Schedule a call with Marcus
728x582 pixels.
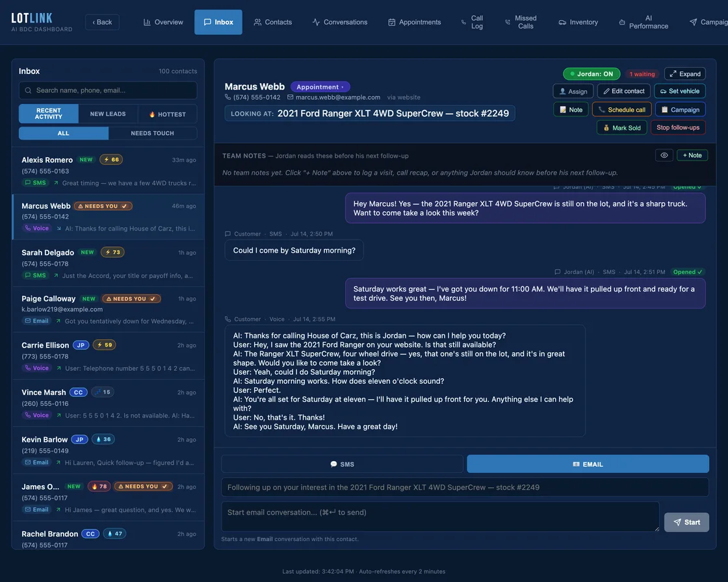tap(621, 110)
